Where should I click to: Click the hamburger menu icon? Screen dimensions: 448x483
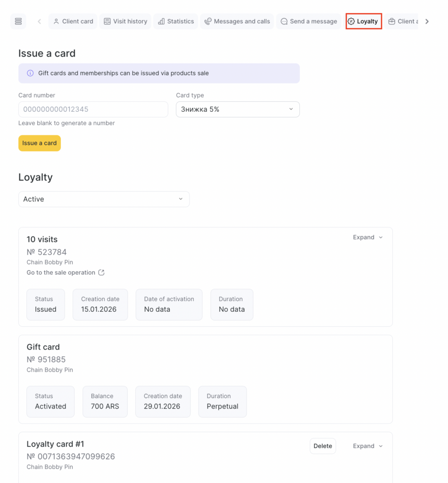tap(18, 21)
